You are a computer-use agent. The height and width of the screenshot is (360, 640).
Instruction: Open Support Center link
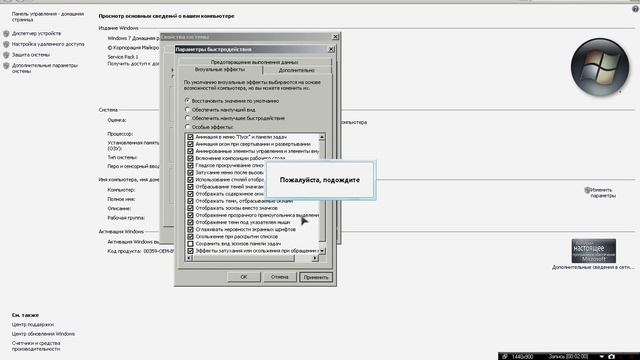[x=33, y=324]
